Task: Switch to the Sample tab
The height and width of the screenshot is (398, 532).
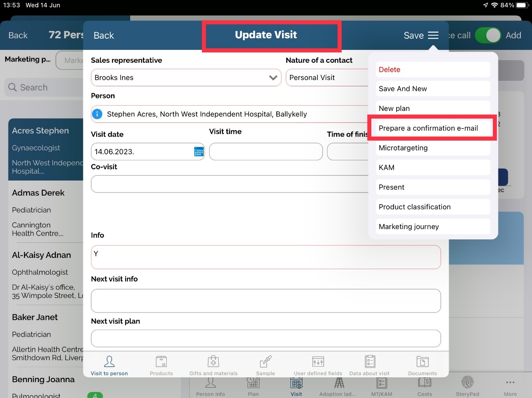Action: pyautogui.click(x=266, y=365)
